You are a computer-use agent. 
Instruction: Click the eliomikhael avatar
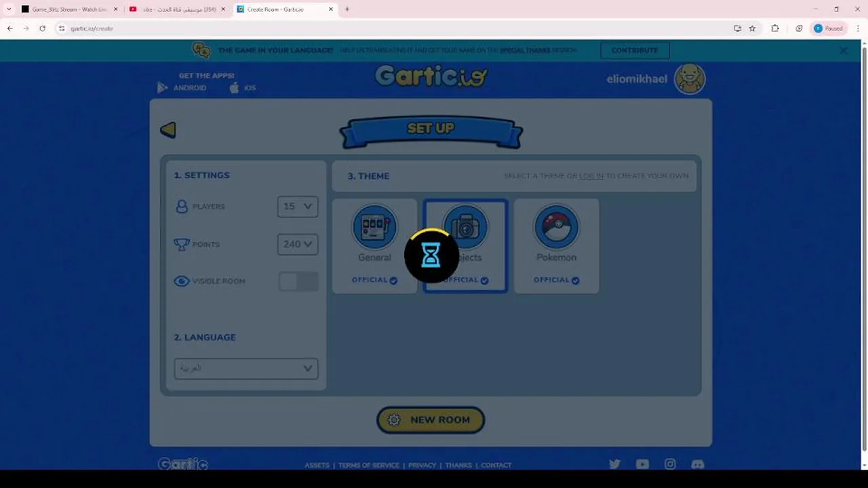(690, 79)
